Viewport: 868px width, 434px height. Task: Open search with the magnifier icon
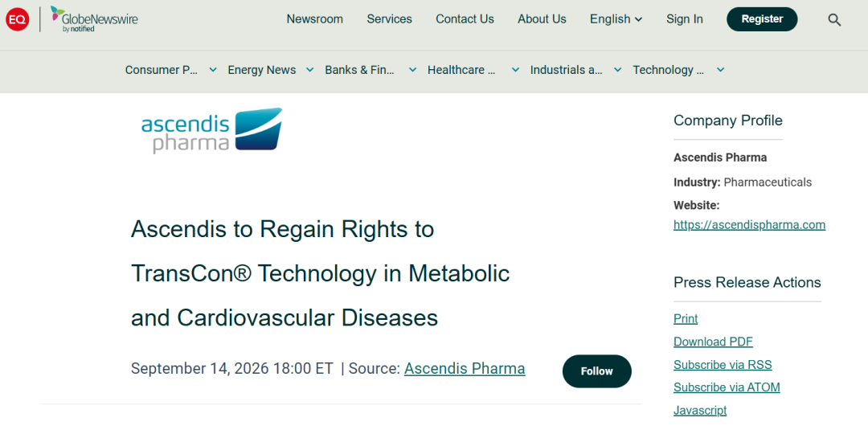coord(834,20)
